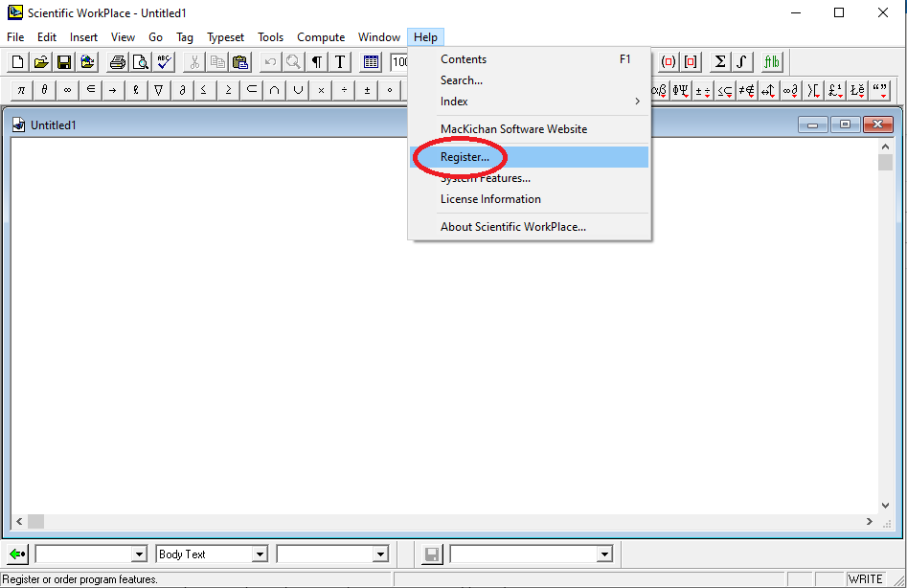Screen dimensions: 907x588
Task: Click the New document icon
Action: pos(17,62)
